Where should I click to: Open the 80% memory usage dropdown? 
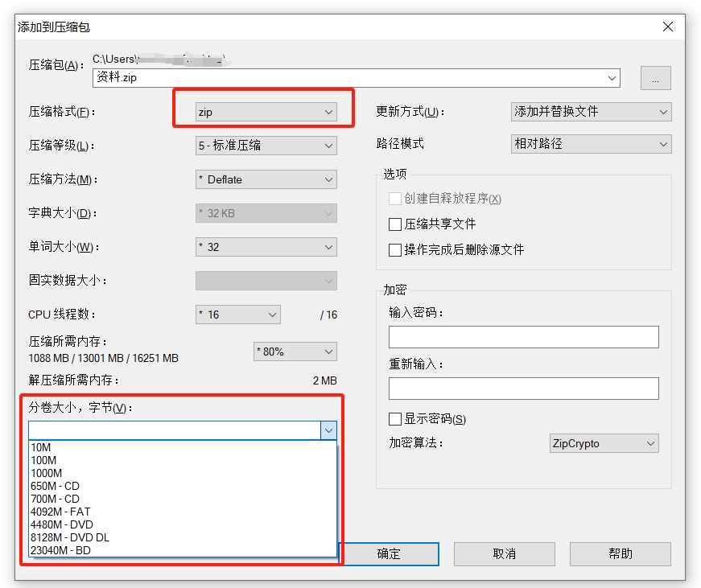coord(295,352)
